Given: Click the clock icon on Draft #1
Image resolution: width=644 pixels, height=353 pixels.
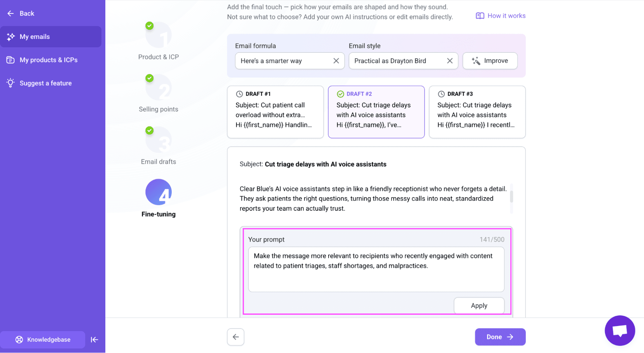Looking at the screenshot, I should [x=239, y=94].
